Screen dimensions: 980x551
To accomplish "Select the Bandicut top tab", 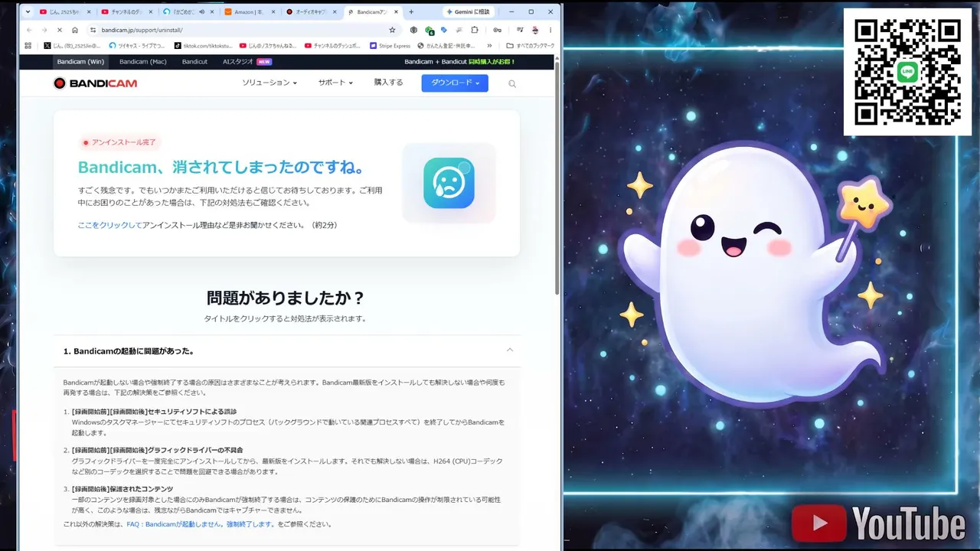I will click(x=194, y=61).
